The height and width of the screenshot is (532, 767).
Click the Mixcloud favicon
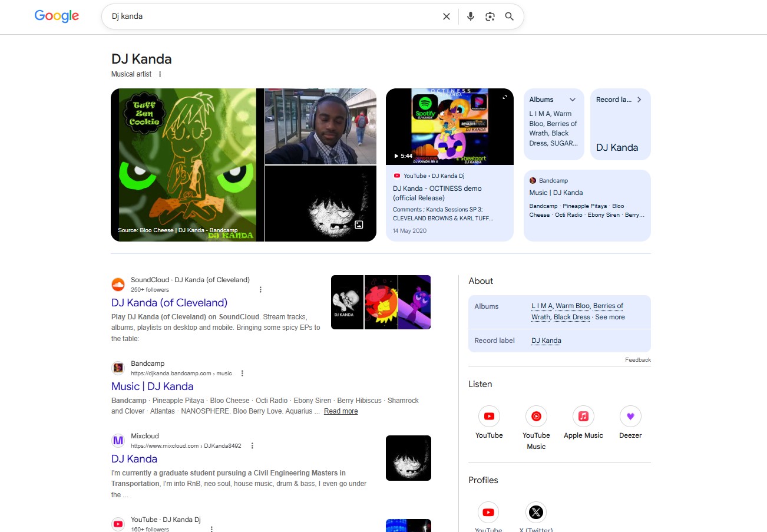pos(118,441)
